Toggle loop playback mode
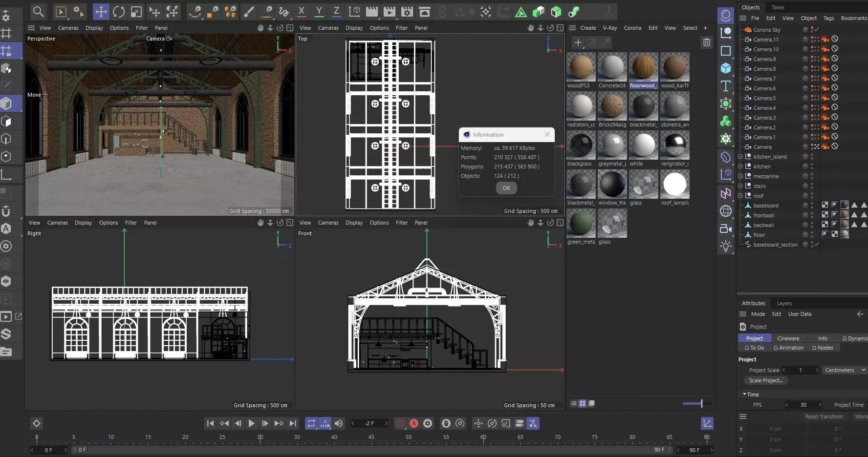Screen dimensions: 868x457 (x=311, y=423)
